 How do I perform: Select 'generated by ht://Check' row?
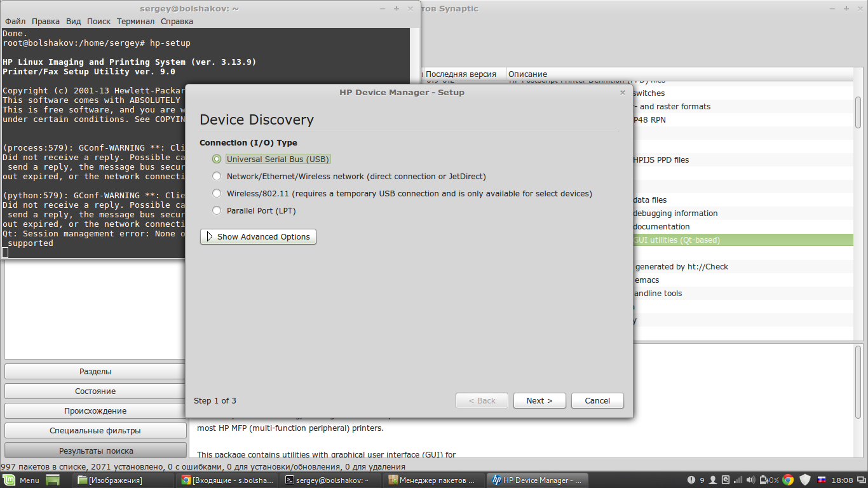pyautogui.click(x=742, y=267)
